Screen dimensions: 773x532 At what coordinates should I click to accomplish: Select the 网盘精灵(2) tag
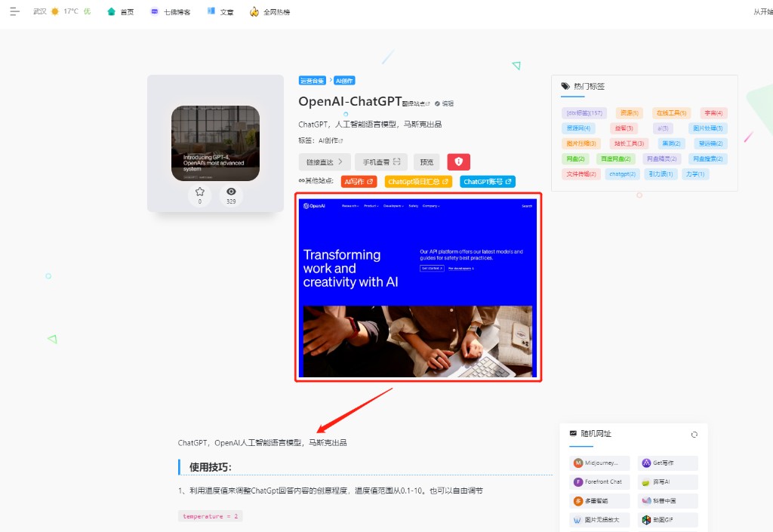pos(661,158)
